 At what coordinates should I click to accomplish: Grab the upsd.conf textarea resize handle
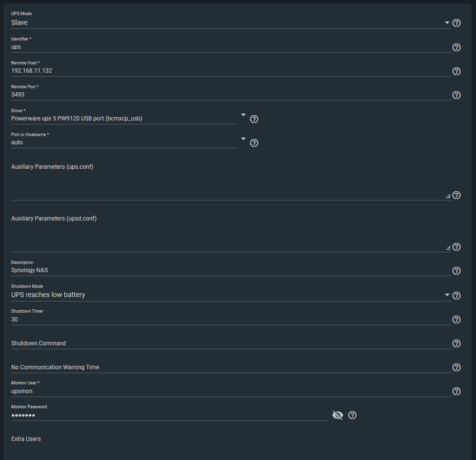pyautogui.click(x=448, y=248)
